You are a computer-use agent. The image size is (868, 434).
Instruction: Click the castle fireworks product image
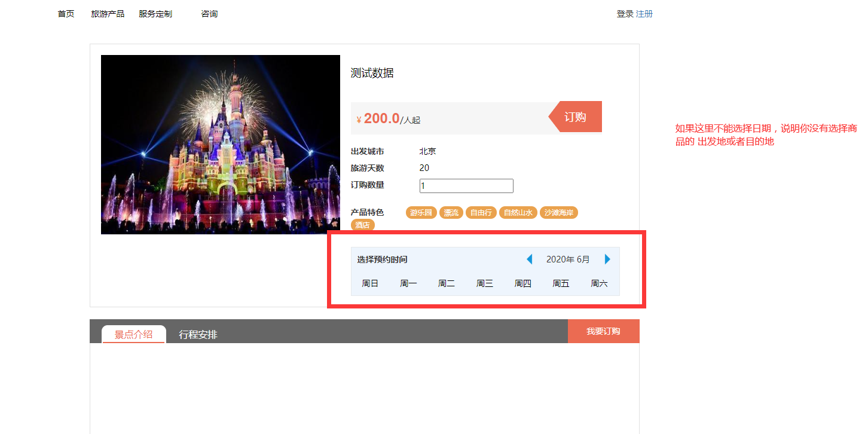pos(221,145)
